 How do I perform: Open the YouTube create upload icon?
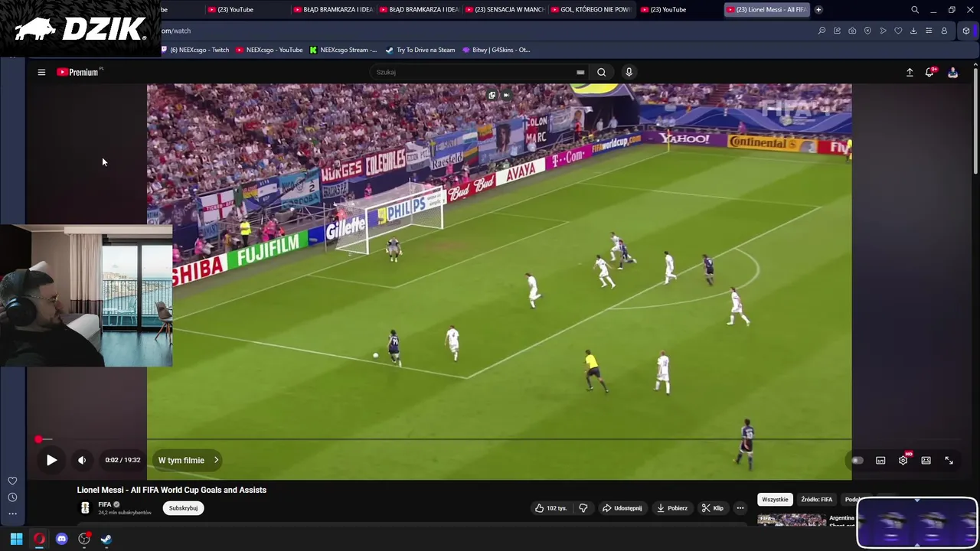pyautogui.click(x=910, y=72)
